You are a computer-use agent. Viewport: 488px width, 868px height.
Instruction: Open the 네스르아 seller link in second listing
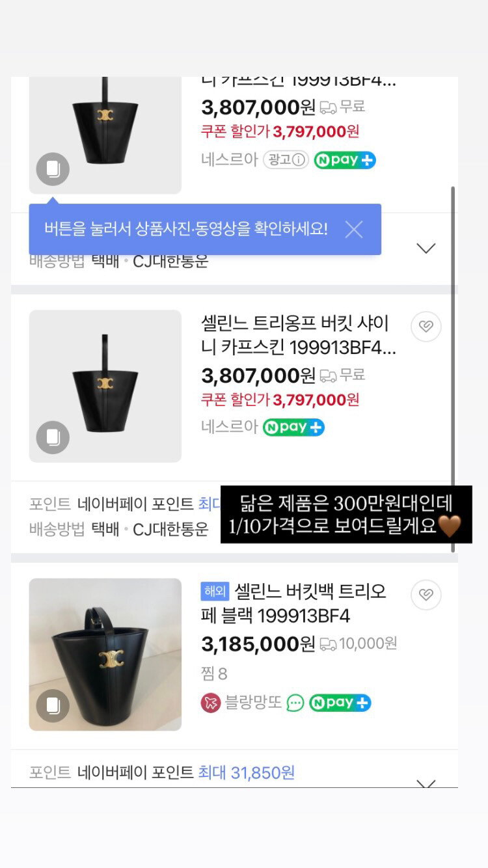click(229, 427)
